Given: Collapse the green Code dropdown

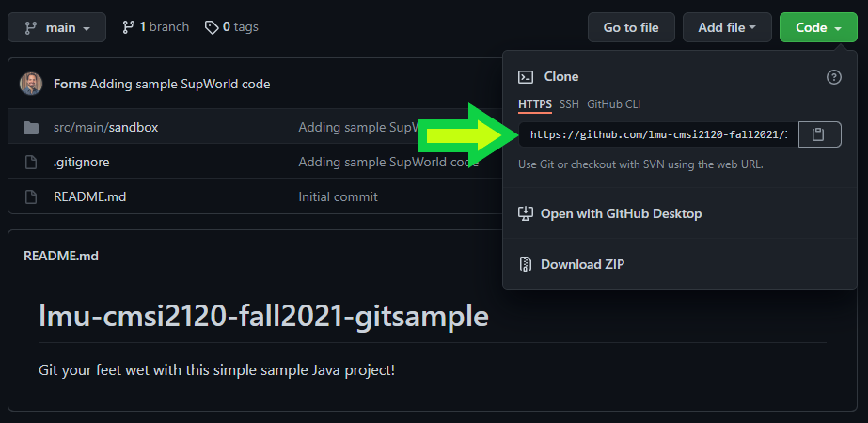Looking at the screenshot, I should 818,27.
